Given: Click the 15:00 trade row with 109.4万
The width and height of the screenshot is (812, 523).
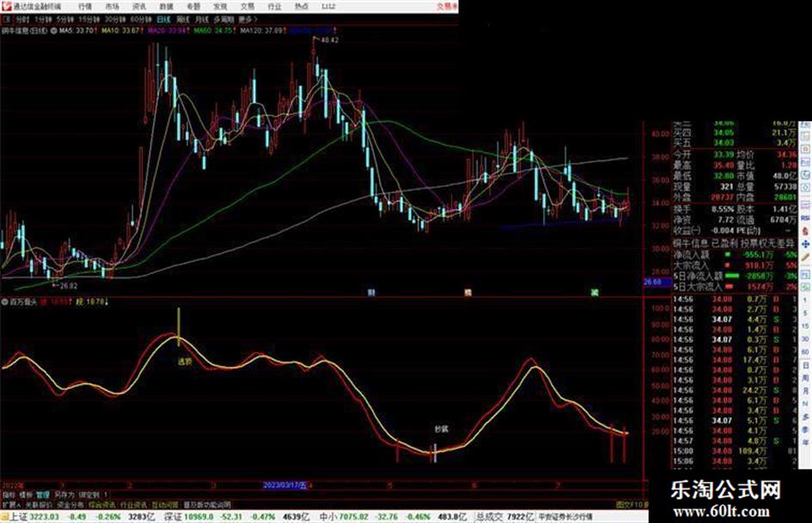Looking at the screenshot, I should click(x=735, y=451).
